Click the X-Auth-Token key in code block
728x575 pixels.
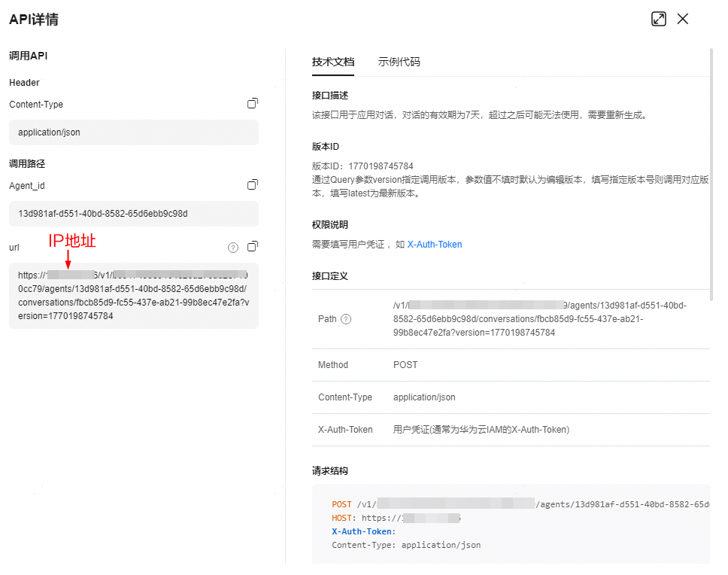click(363, 531)
